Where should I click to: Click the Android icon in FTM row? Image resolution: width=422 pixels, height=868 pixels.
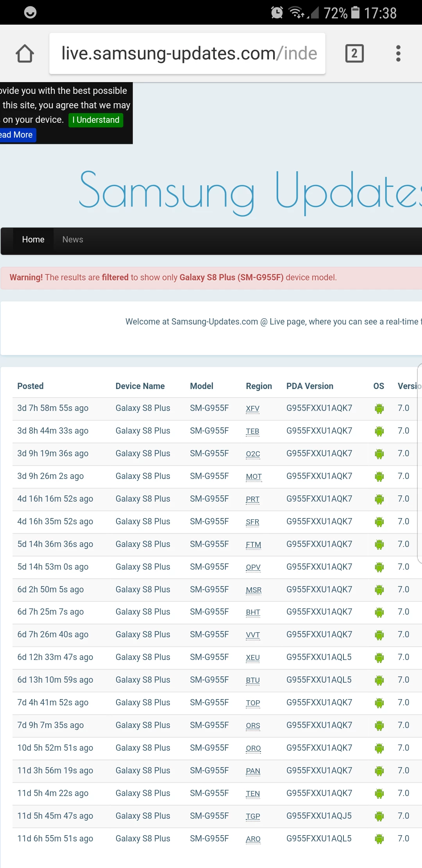(379, 545)
